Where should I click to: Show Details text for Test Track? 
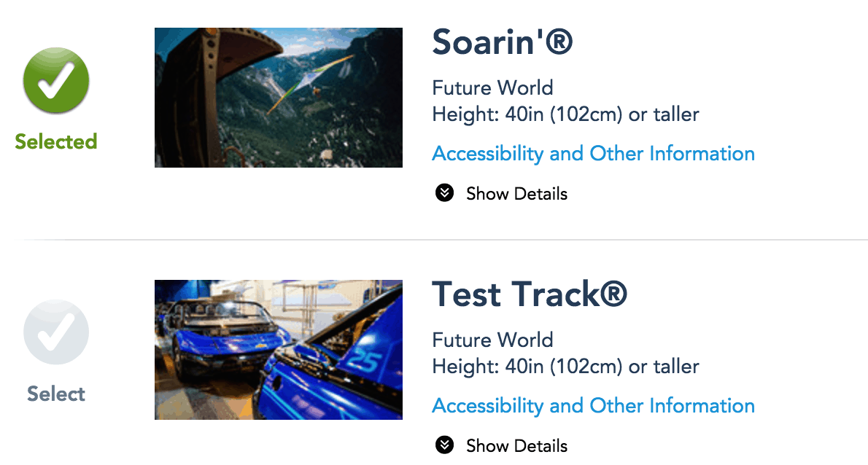pos(516,445)
